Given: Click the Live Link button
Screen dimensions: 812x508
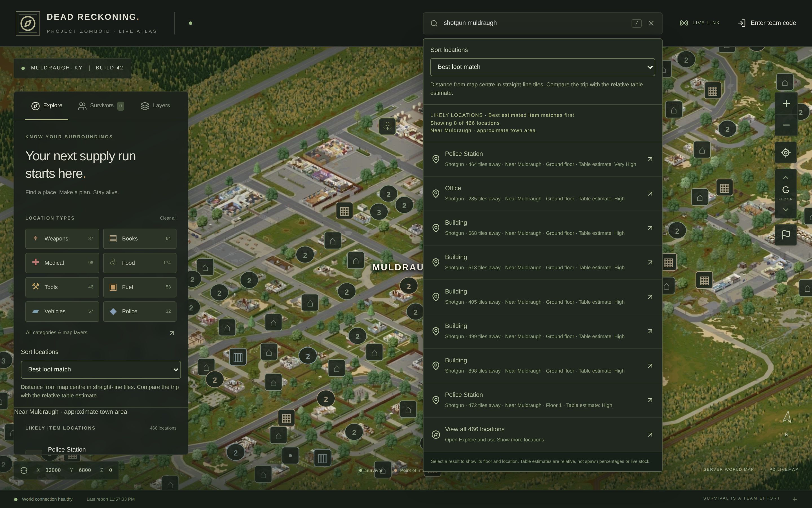Looking at the screenshot, I should (700, 23).
